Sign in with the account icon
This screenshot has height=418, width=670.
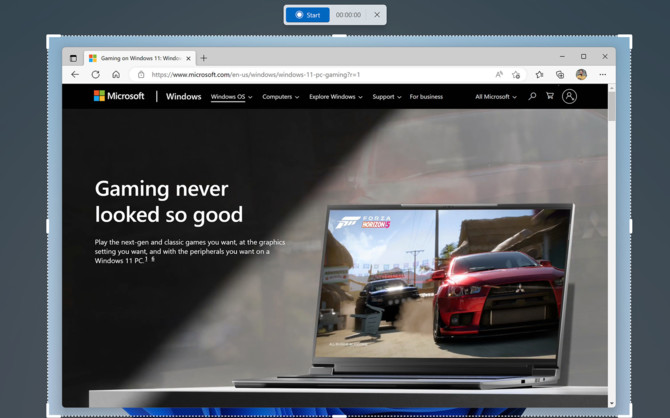[x=569, y=96]
